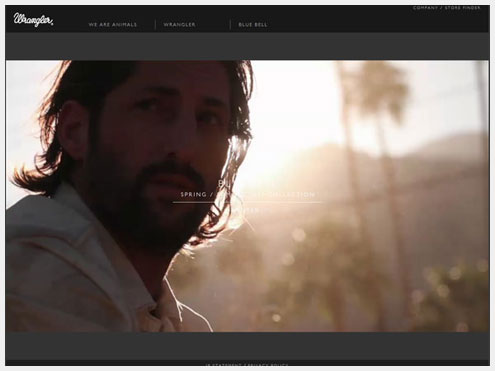Open the Wrangler navigation item
This screenshot has width=495, height=371.
click(179, 25)
